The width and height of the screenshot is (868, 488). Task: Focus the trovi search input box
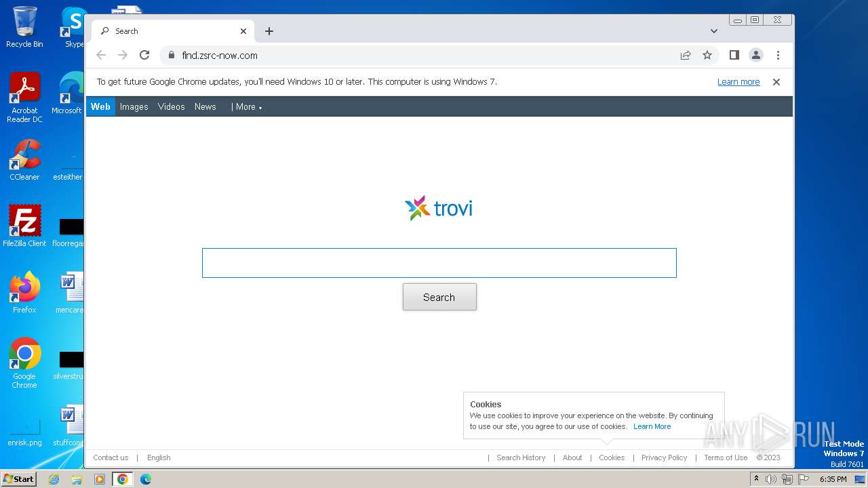(439, 263)
